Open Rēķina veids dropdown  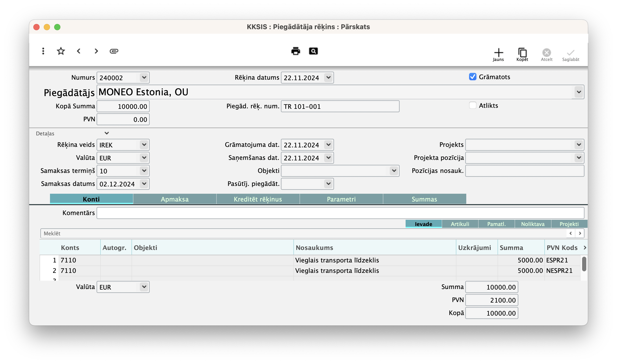[x=144, y=145]
